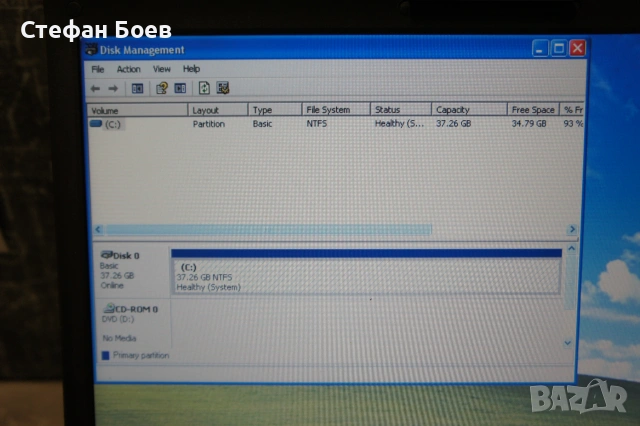This screenshot has width=640, height=426.
Task: Click the horizontal scrollbar thumb
Action: (x=269, y=230)
